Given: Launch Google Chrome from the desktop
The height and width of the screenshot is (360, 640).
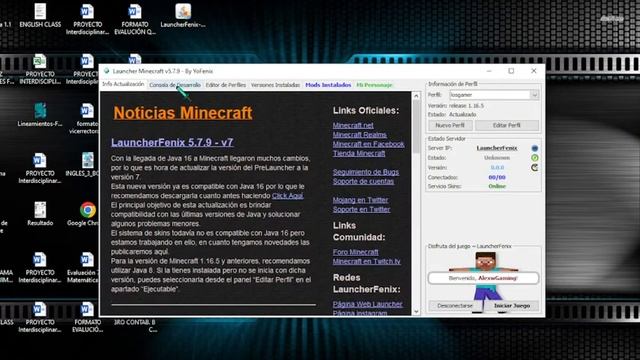Looking at the screenshot, I should pyautogui.click(x=86, y=214).
